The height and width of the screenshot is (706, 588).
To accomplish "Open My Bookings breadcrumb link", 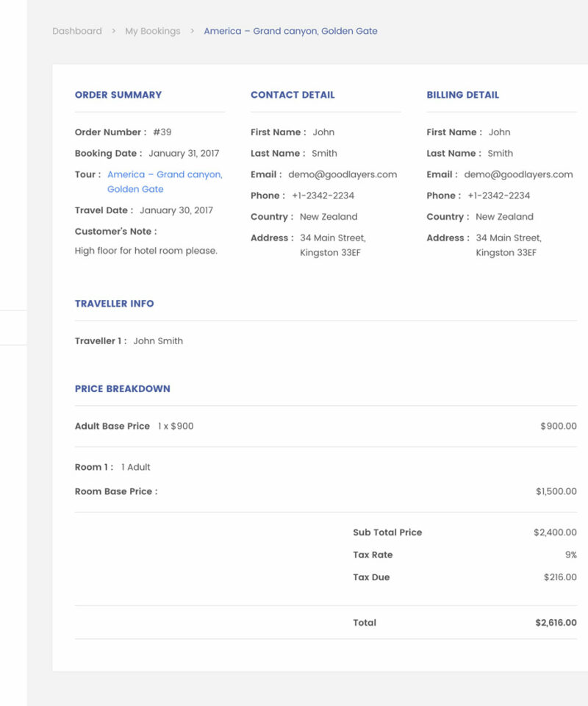I will click(152, 31).
